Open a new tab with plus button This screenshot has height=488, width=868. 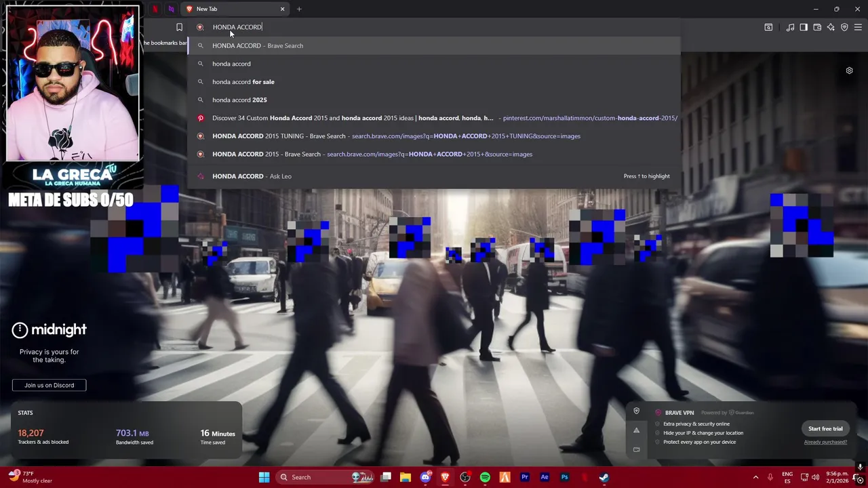[299, 9]
